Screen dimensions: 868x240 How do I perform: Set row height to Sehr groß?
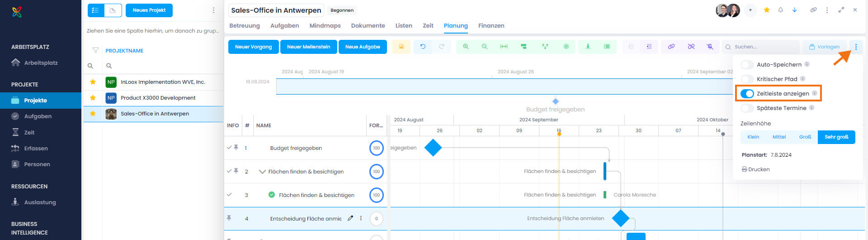(836, 137)
